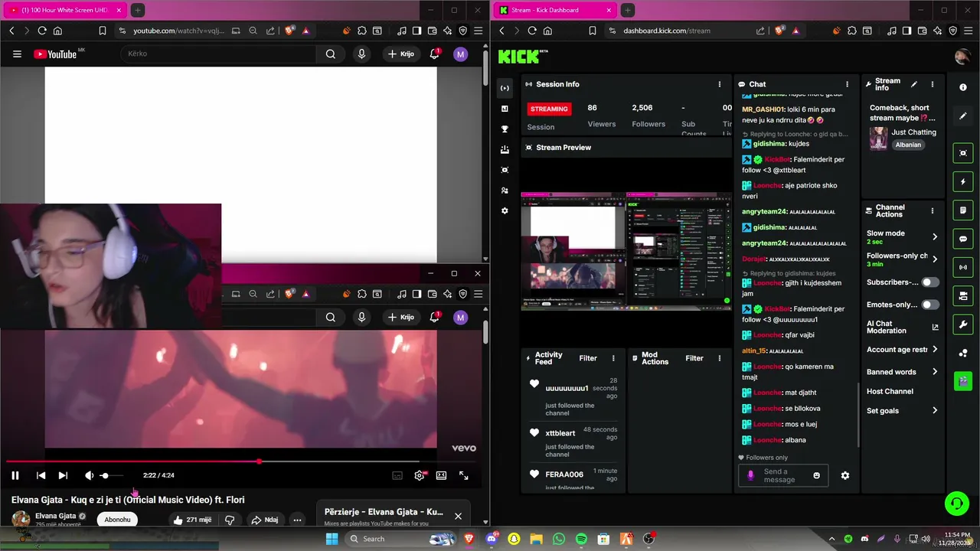Click the info icon in the Kick right rail
Image resolution: width=980 pixels, height=551 pixels.
963,87
